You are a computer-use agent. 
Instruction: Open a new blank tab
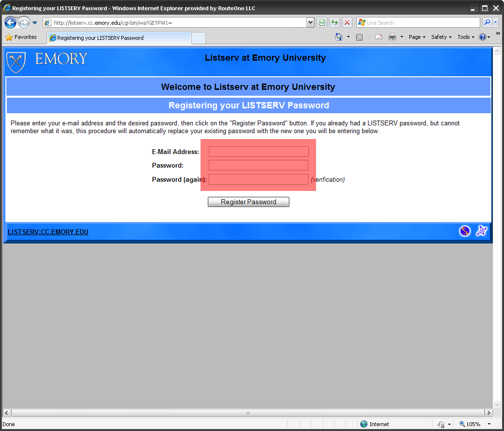tap(199, 38)
